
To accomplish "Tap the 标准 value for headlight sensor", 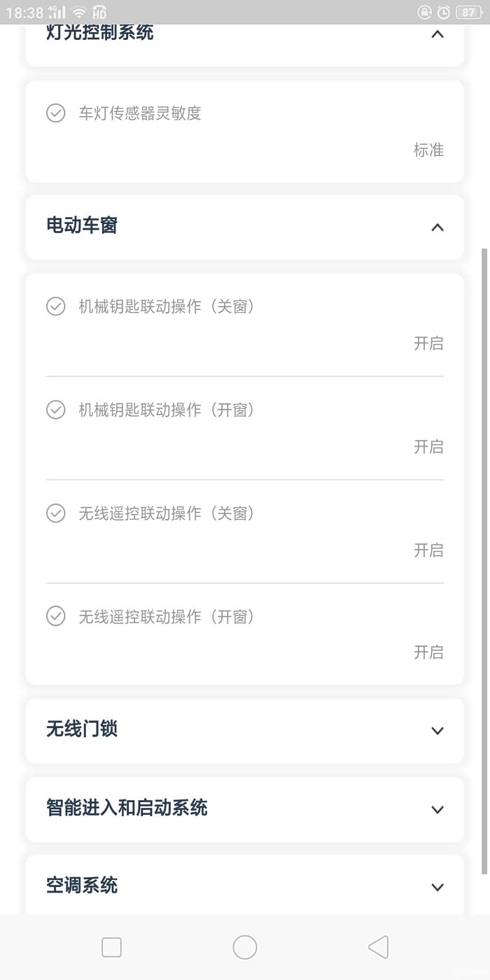I will click(x=428, y=150).
